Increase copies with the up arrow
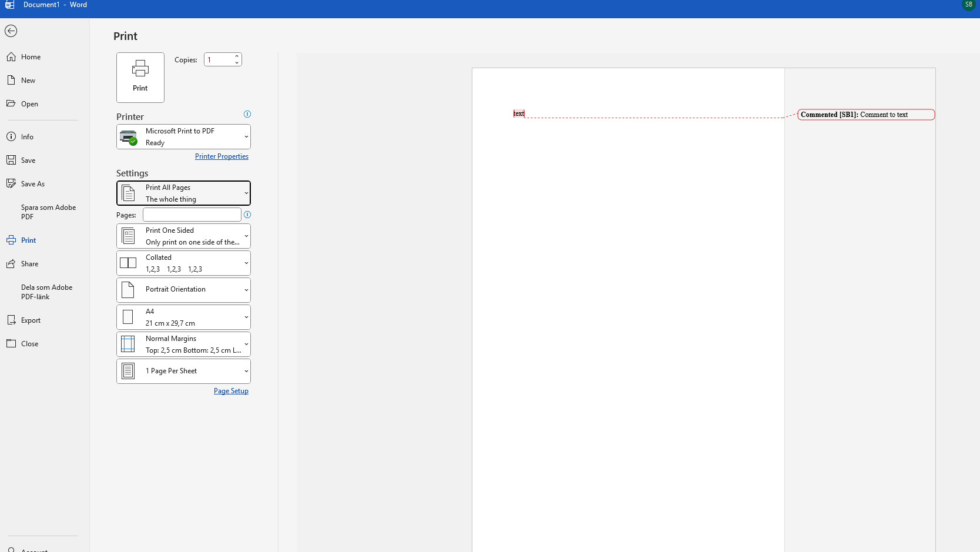The image size is (980, 552). [237, 56]
